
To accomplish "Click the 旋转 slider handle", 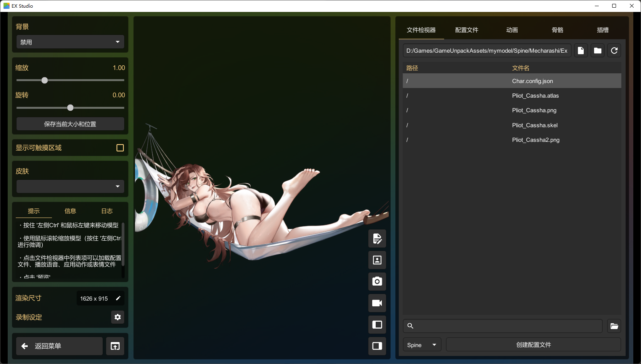I will click(x=70, y=108).
